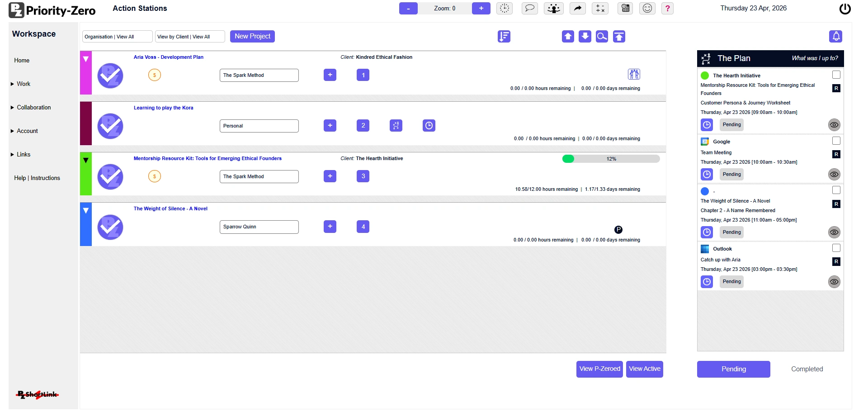Open help via the question mark icon
The width and height of the screenshot is (868, 412).
[668, 8]
